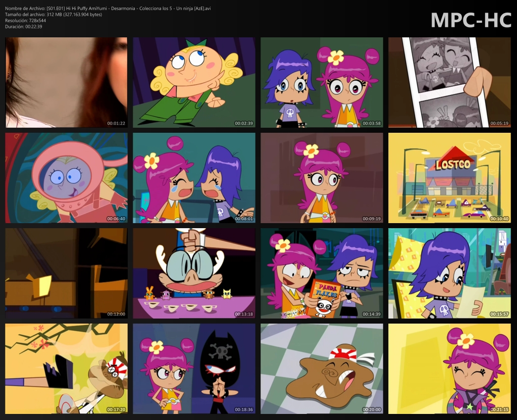Open the Ami closeup thumbnail at 00:09:19
Image resolution: width=517 pixels, height=420 pixels.
pos(322,177)
